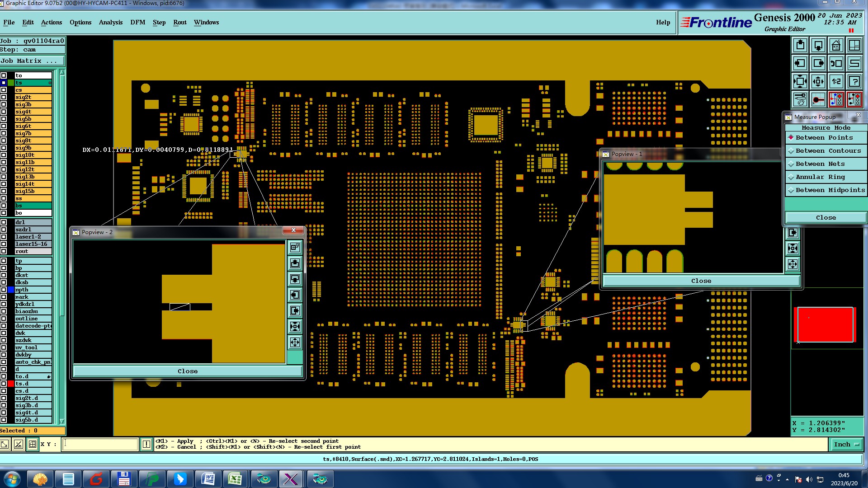Open the Inch units dropdown
Screen dimensions: 868x488
coord(846,444)
